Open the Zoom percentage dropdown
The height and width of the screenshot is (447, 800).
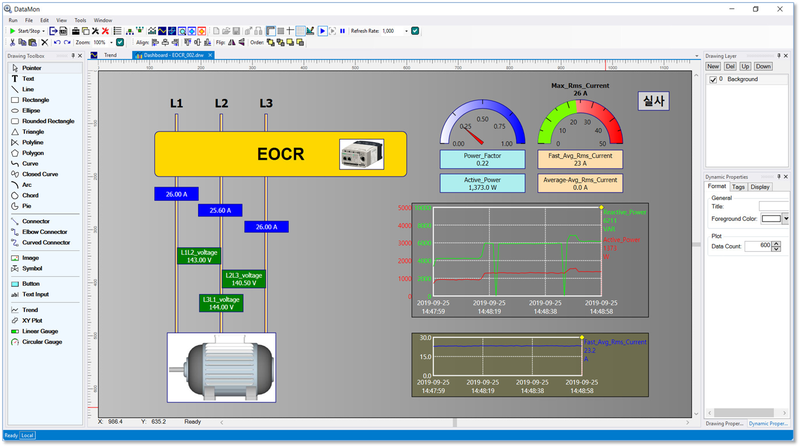(111, 42)
